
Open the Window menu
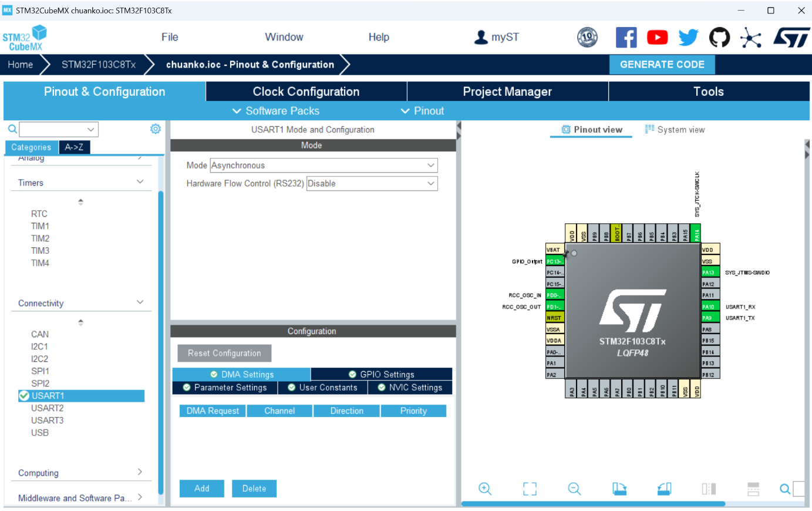[284, 37]
